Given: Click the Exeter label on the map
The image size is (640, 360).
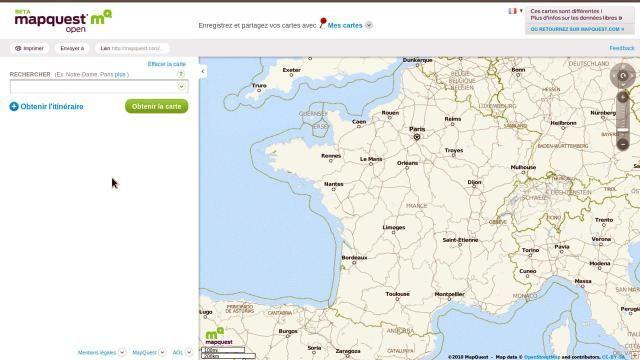Looking at the screenshot, I should [291, 70].
